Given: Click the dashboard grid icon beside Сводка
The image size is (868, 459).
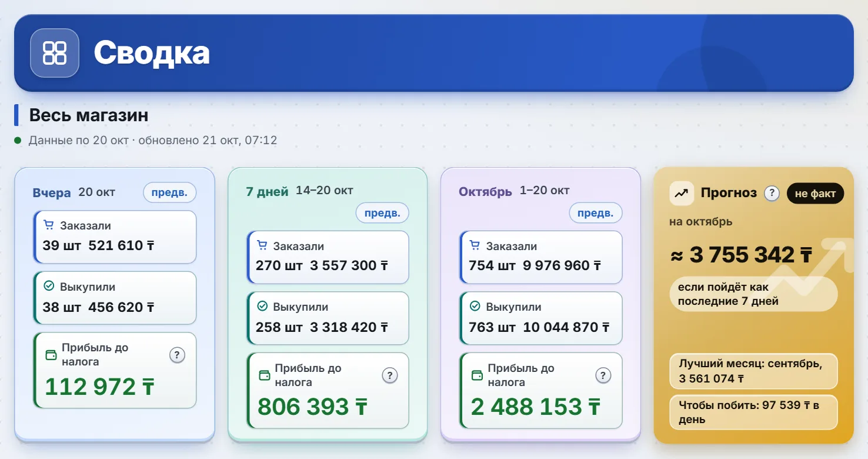Looking at the screenshot, I should pos(55,53).
